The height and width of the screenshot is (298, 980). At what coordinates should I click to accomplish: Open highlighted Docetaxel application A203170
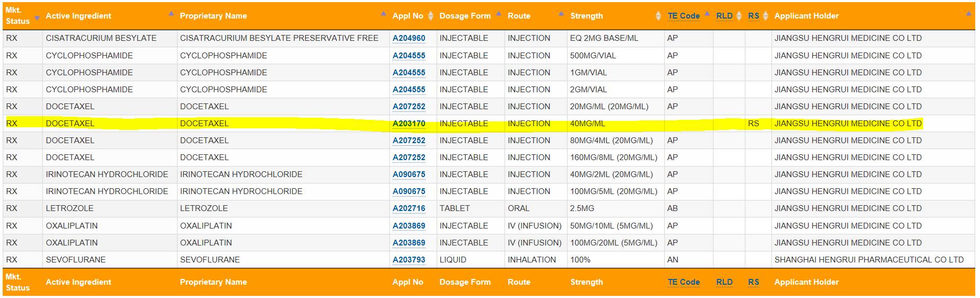click(409, 124)
